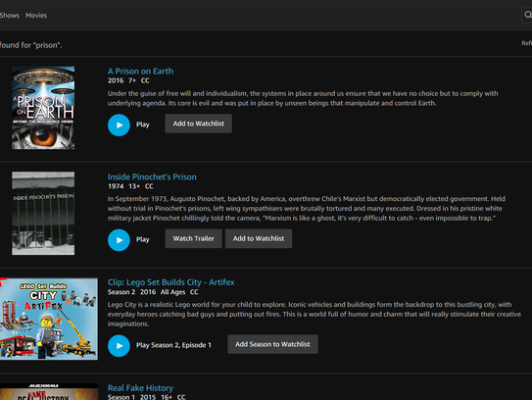Play Inside Pinochet's Prison
Screen dimensions: 532x400
(x=119, y=240)
